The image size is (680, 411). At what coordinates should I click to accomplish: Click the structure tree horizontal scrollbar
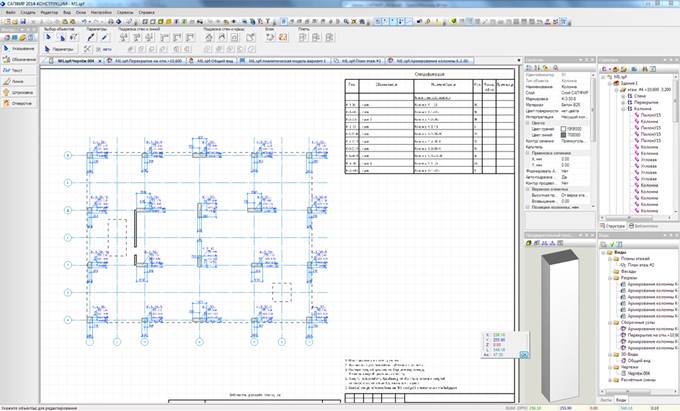[x=637, y=218]
